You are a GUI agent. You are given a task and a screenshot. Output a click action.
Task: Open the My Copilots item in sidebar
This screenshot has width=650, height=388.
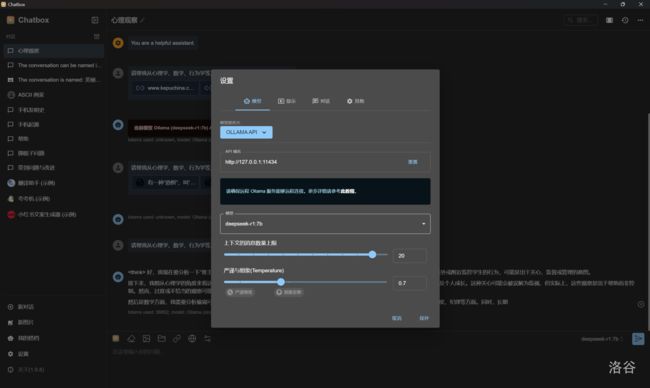pos(54,338)
